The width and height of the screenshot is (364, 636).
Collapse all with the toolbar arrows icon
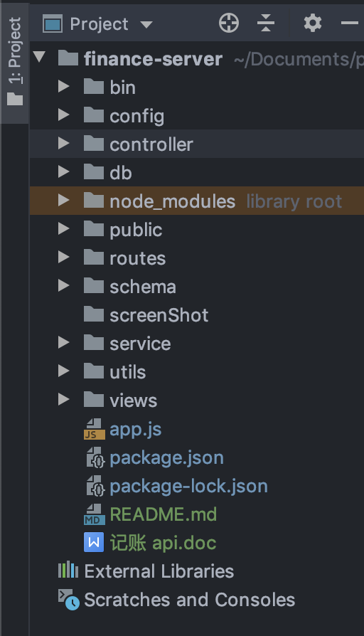point(266,23)
